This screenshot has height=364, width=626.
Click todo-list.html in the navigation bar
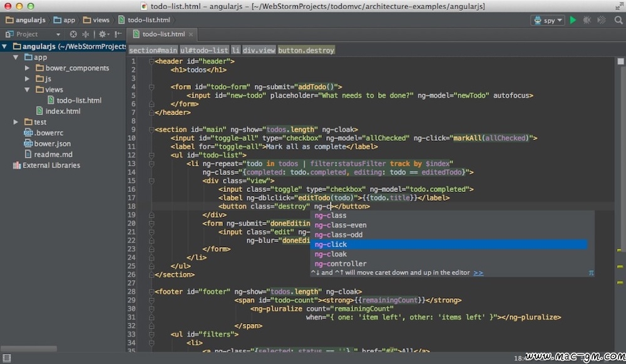(x=145, y=20)
